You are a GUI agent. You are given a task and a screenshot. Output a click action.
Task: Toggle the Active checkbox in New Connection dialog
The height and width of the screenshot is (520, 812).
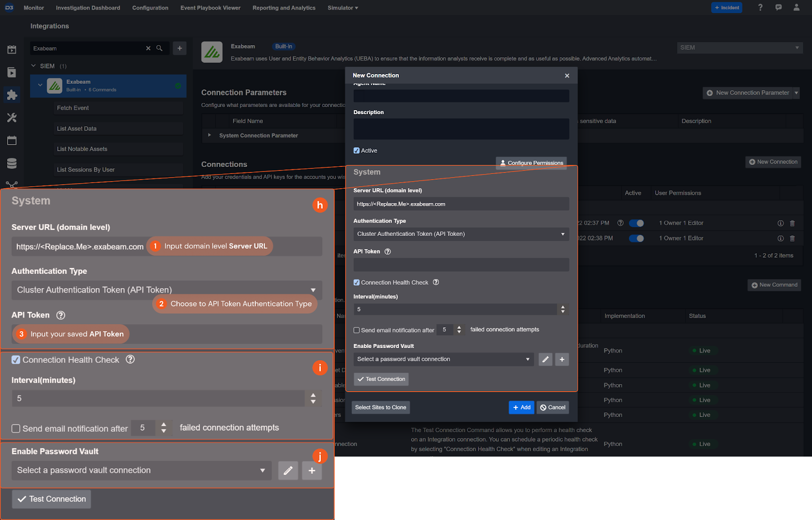point(356,151)
